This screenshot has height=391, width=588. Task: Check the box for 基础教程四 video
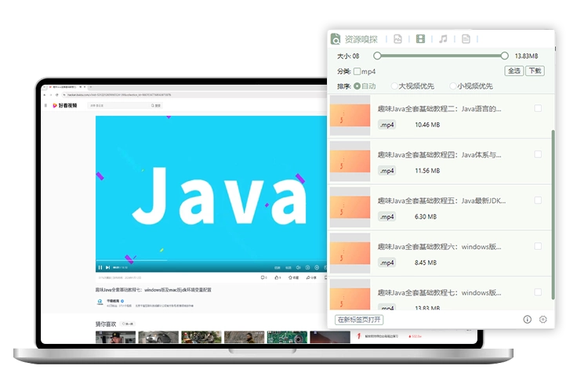538,154
